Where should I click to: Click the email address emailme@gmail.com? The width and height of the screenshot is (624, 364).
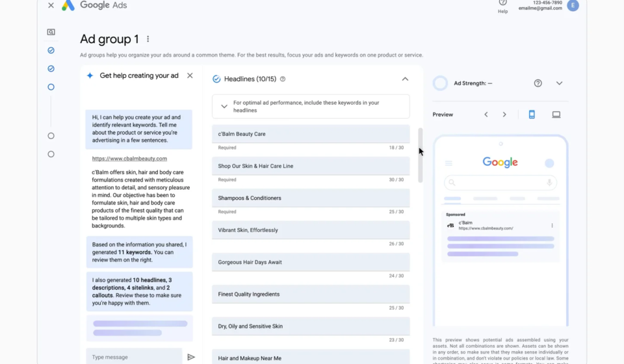tap(540, 8)
